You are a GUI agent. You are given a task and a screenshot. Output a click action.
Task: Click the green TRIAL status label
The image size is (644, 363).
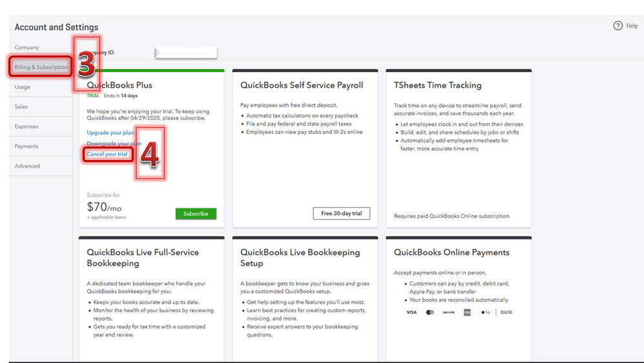[93, 95]
